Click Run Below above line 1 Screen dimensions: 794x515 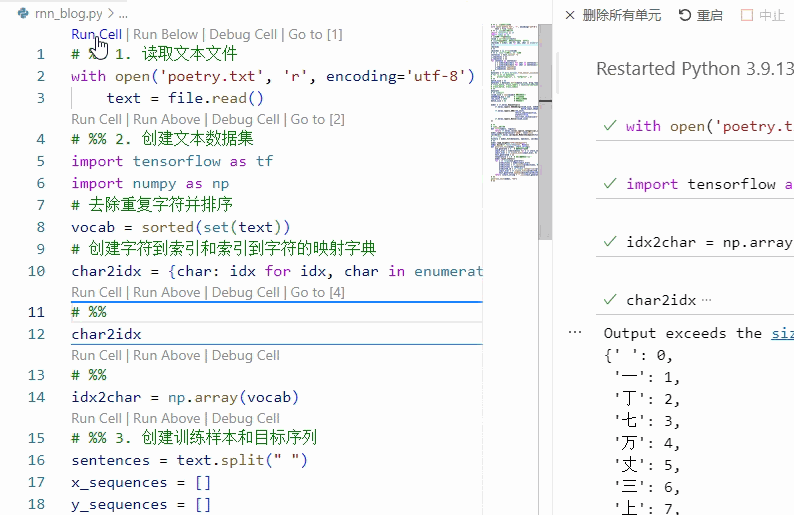[165, 34]
